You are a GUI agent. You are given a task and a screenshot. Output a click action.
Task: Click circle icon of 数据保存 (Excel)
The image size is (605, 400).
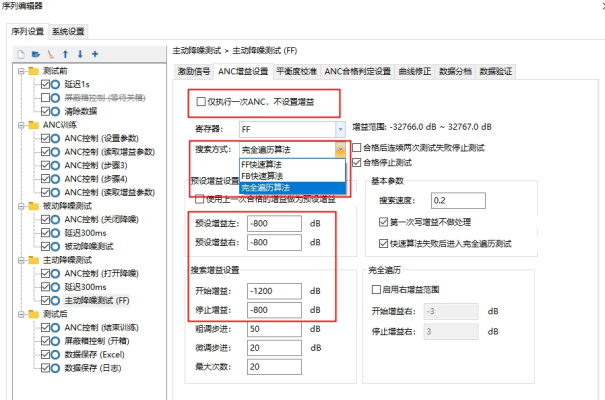(x=56, y=354)
